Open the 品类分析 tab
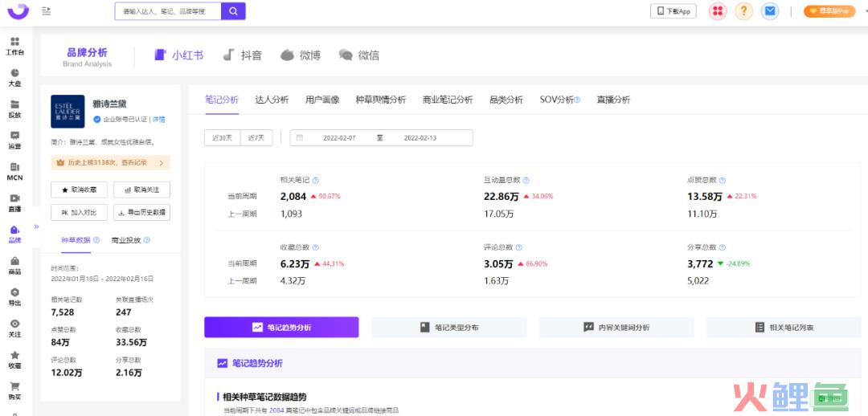The width and height of the screenshot is (868, 416). coord(506,100)
